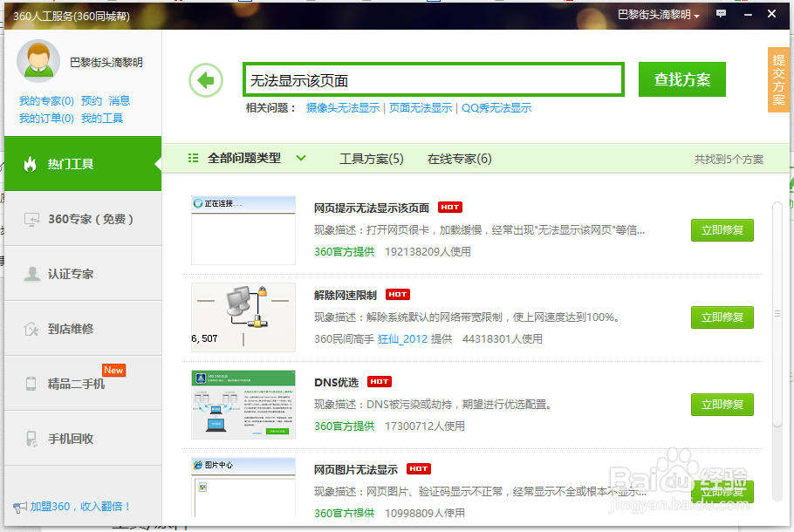Open the feedback speech bubble icon
794x532 pixels.
click(x=721, y=14)
